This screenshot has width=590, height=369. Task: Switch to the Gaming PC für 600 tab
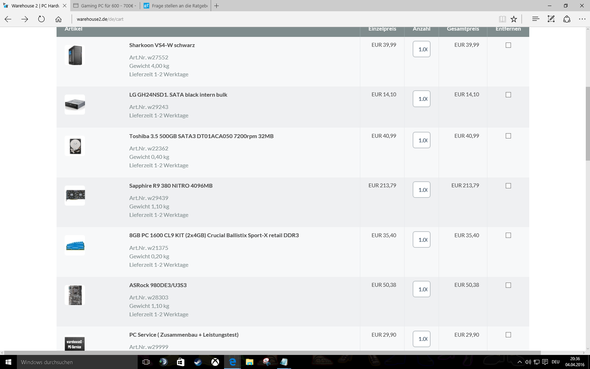click(105, 6)
